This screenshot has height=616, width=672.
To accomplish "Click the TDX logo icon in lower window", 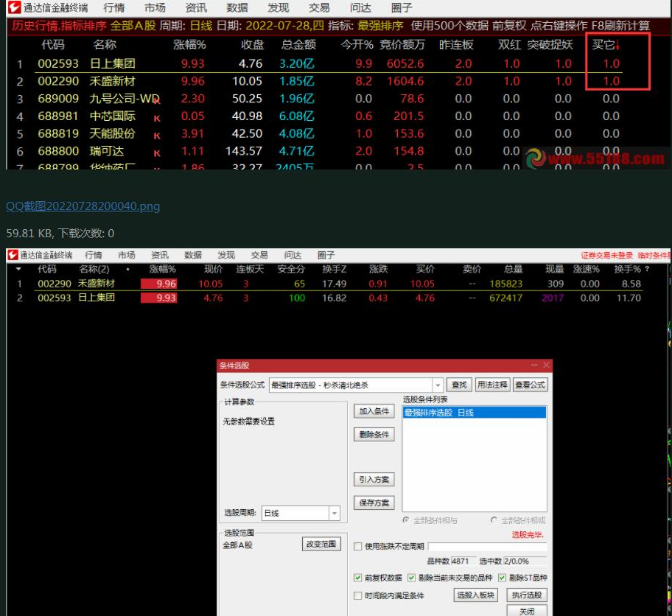I will [13, 255].
